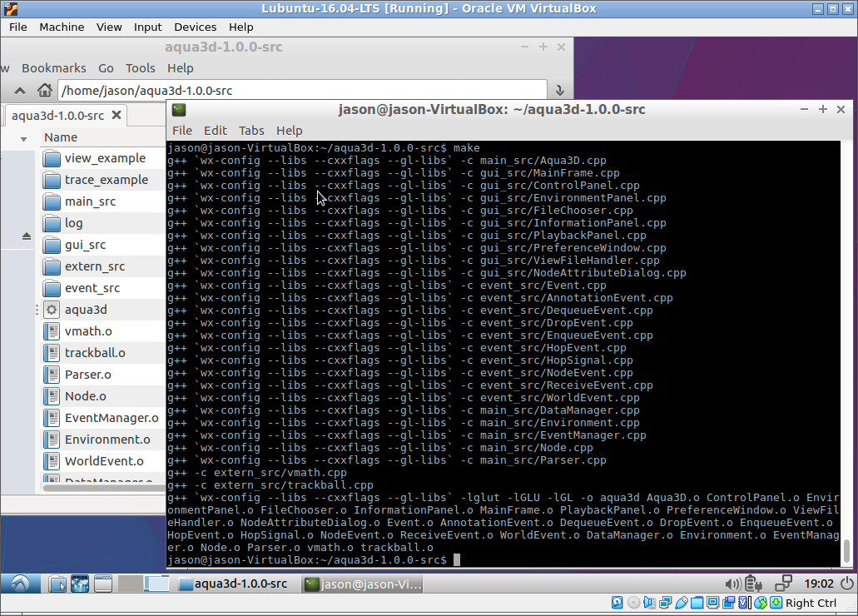Launch file manager from taskbar quick launch
The image size is (858, 616).
[x=57, y=584]
